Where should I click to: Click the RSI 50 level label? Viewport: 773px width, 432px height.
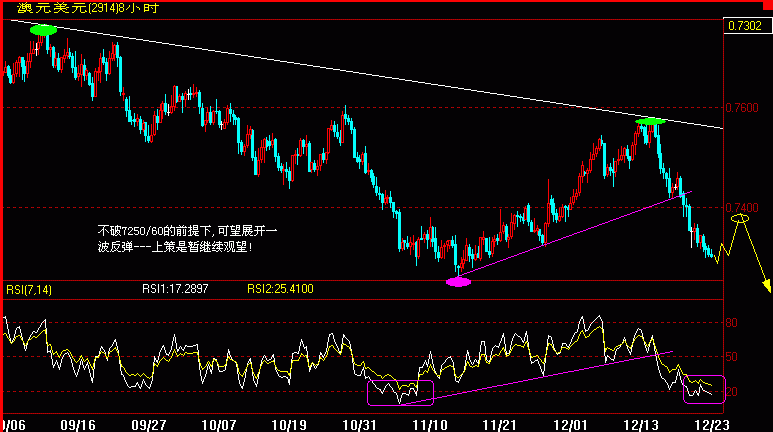click(732, 357)
